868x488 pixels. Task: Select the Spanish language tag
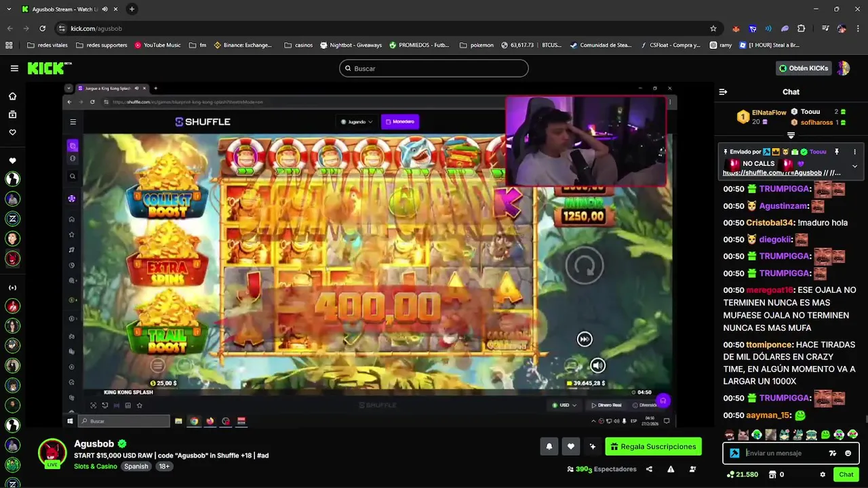tap(136, 466)
